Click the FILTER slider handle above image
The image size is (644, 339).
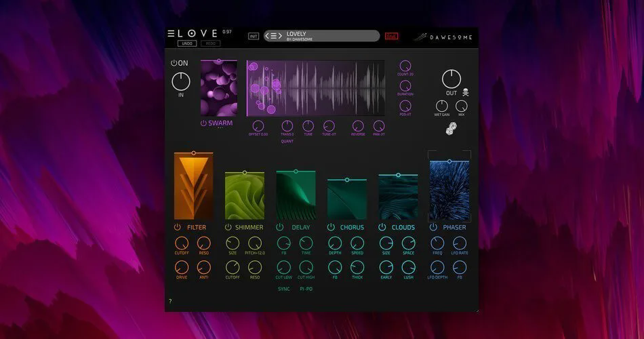[193, 153]
